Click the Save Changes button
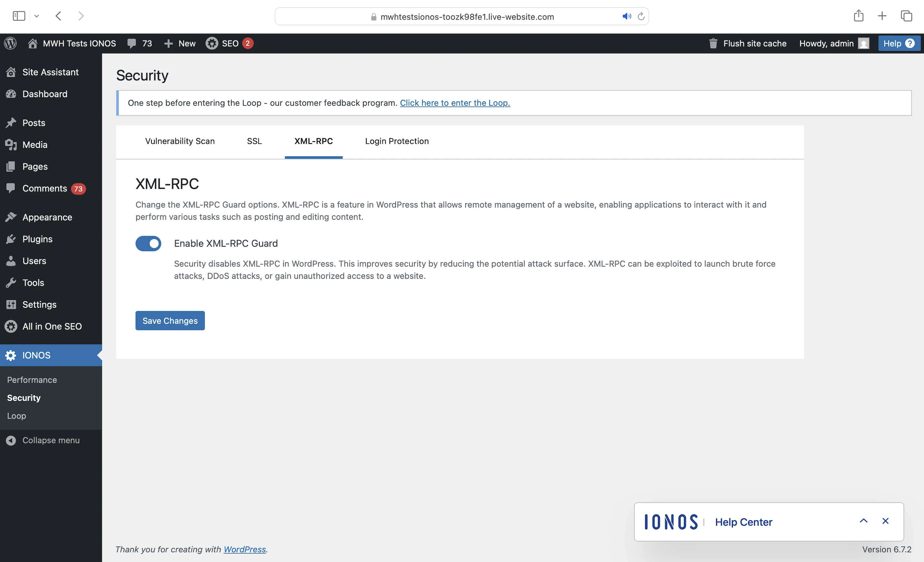The image size is (924, 562). point(170,321)
